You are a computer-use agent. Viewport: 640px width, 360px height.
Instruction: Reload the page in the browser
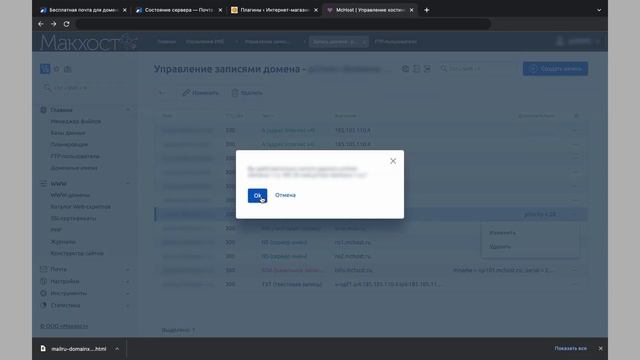[x=67, y=24]
